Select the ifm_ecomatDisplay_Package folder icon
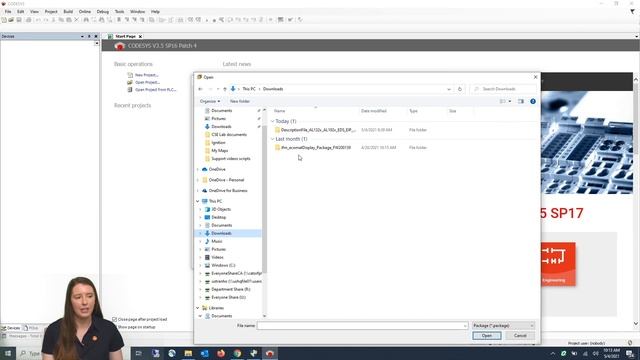The height and width of the screenshot is (360, 640). click(x=277, y=147)
